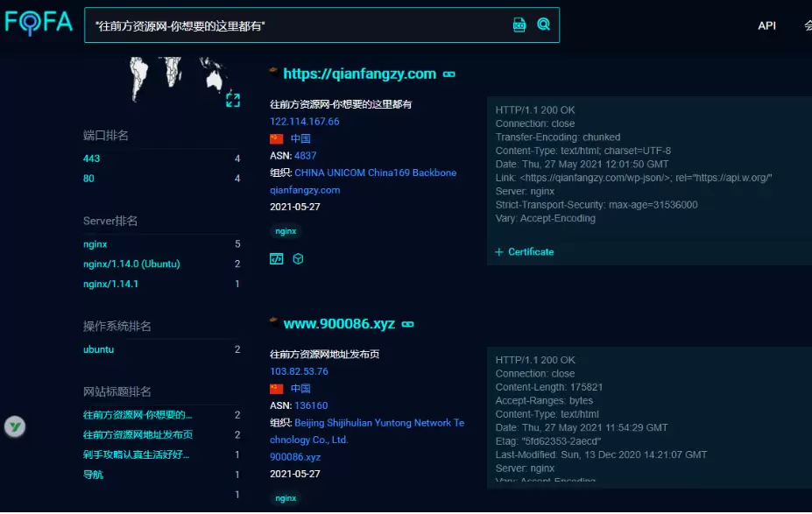Image resolution: width=812 pixels, height=514 pixels.
Task: Click nginx tag under 900086.xyz result
Action: tap(286, 498)
